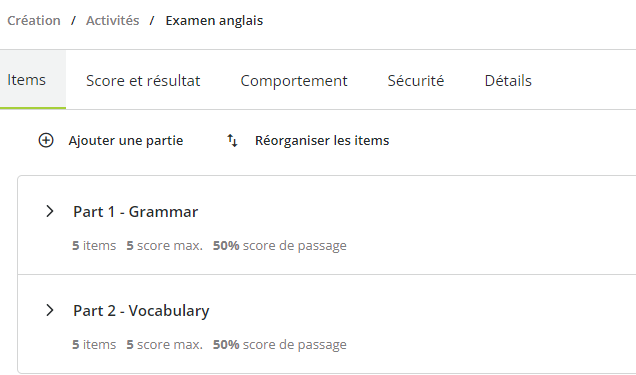Switch to the Score et résultat tab

point(143,81)
